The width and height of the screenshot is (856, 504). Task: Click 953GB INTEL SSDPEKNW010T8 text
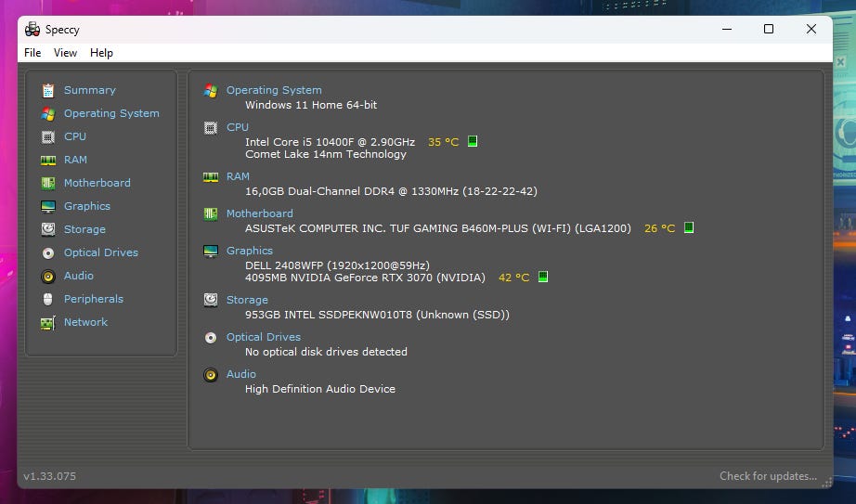(x=377, y=315)
